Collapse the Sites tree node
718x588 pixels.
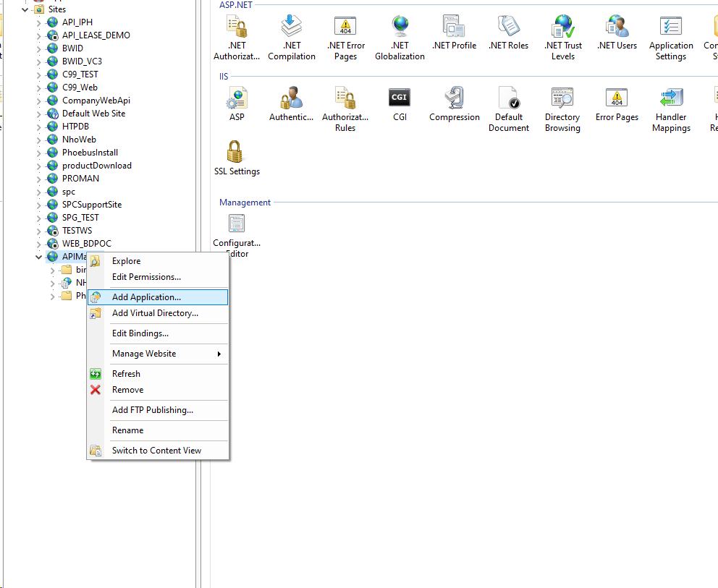click(25, 9)
